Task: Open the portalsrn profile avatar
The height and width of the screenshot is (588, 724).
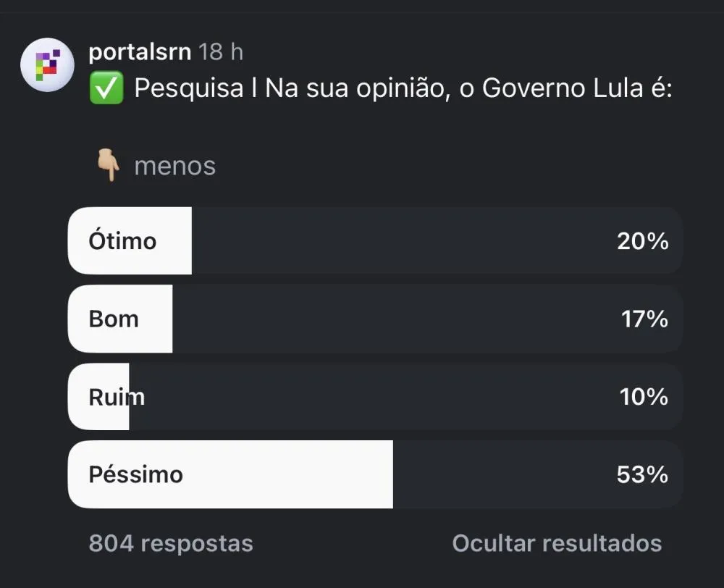Action: (x=47, y=64)
